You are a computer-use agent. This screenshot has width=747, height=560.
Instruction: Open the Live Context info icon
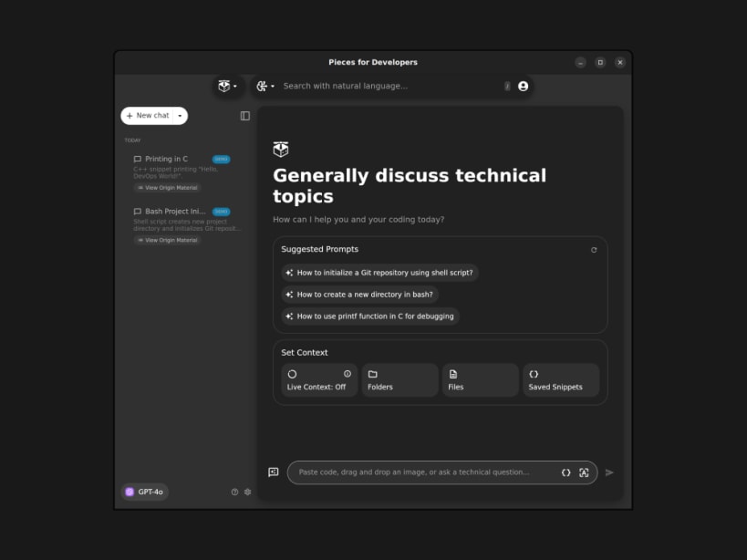348,374
